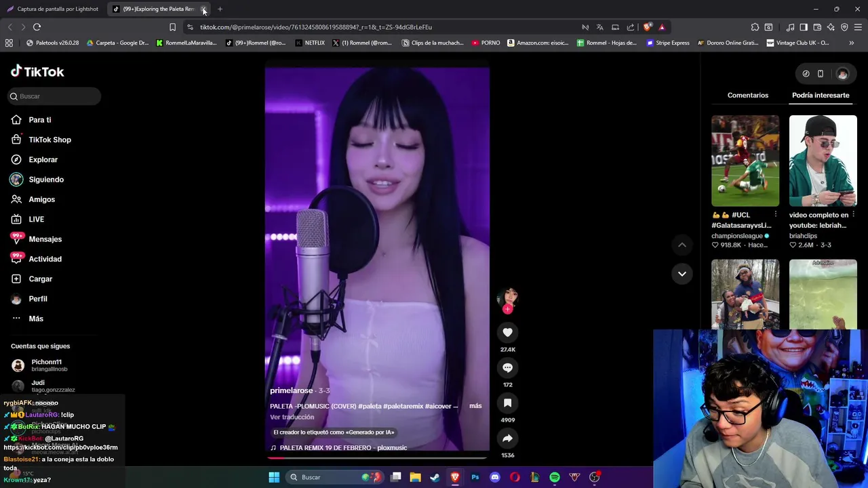Viewport: 868px width, 488px height.
Task: Open a new browser tab
Action: (x=220, y=9)
